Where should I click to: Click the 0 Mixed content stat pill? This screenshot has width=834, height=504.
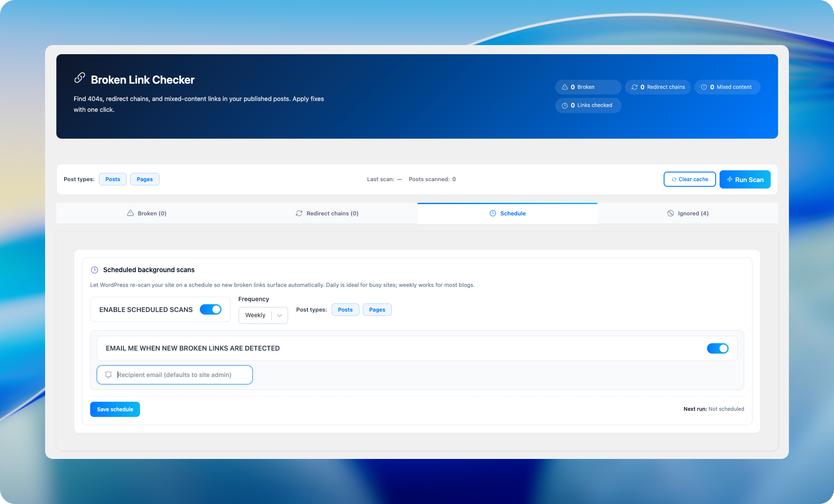point(727,87)
